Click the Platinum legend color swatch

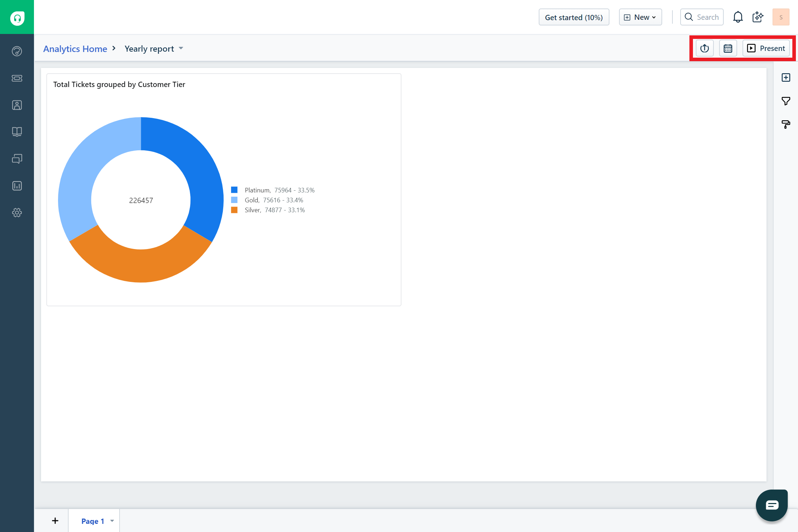tap(234, 190)
